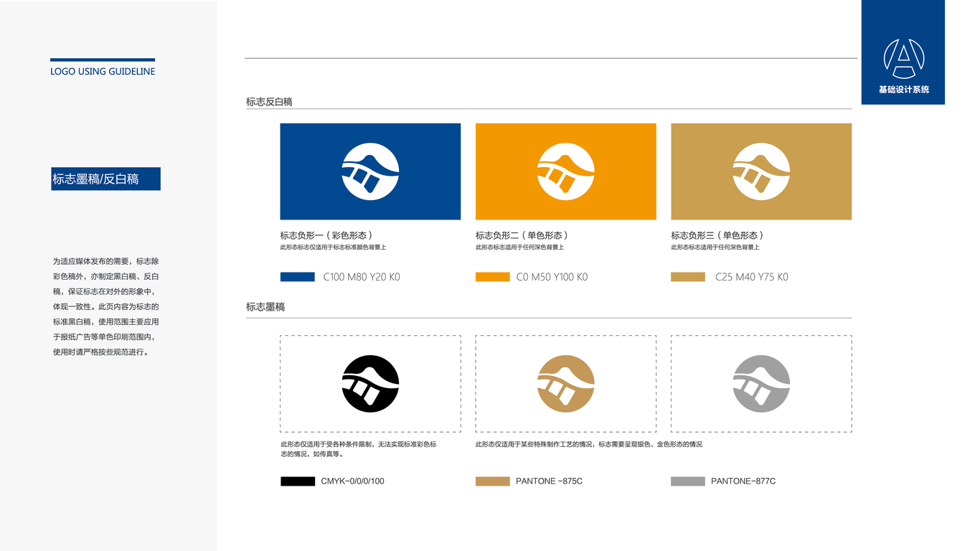Click the gray PANTONE 877C logo
This screenshot has height=551, width=980.
click(x=761, y=383)
